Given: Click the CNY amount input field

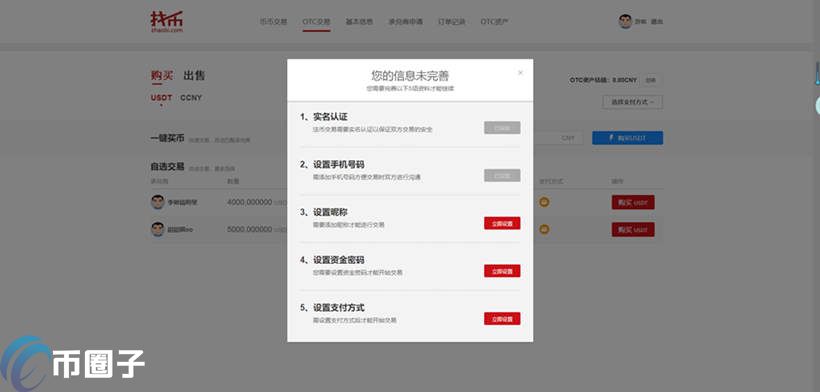Looking at the screenshot, I should click(558, 138).
